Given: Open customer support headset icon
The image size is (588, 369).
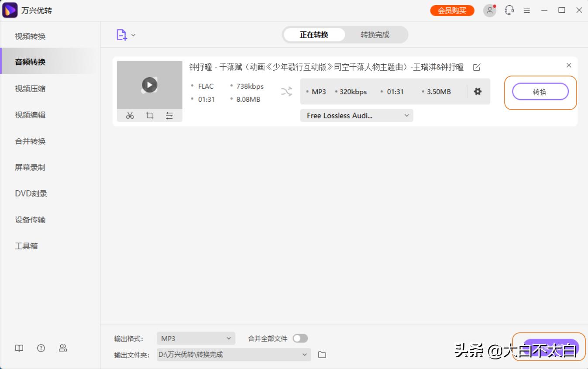Looking at the screenshot, I should [x=509, y=10].
